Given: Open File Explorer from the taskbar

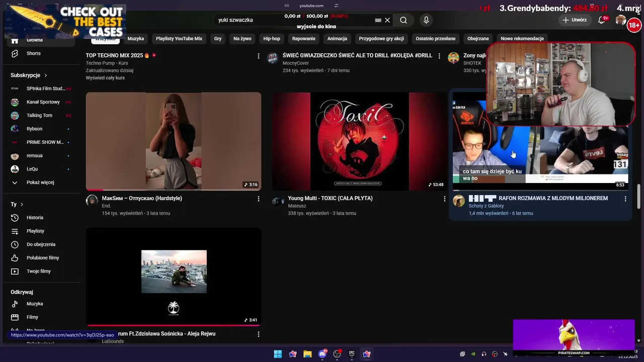Looking at the screenshot, I should (307, 354).
